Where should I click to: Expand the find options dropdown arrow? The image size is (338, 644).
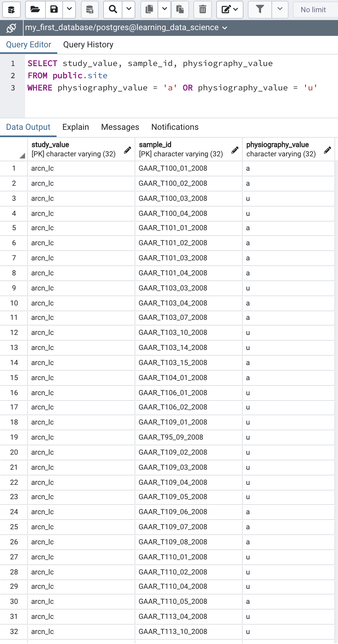click(x=129, y=9)
